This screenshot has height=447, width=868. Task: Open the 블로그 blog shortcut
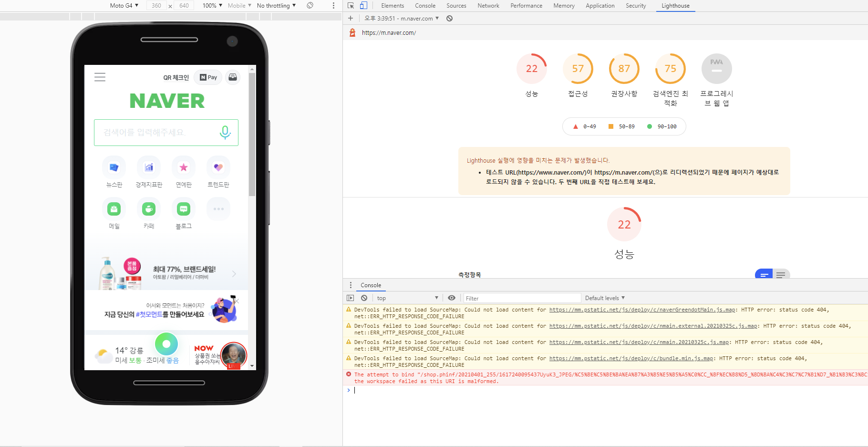coord(184,209)
